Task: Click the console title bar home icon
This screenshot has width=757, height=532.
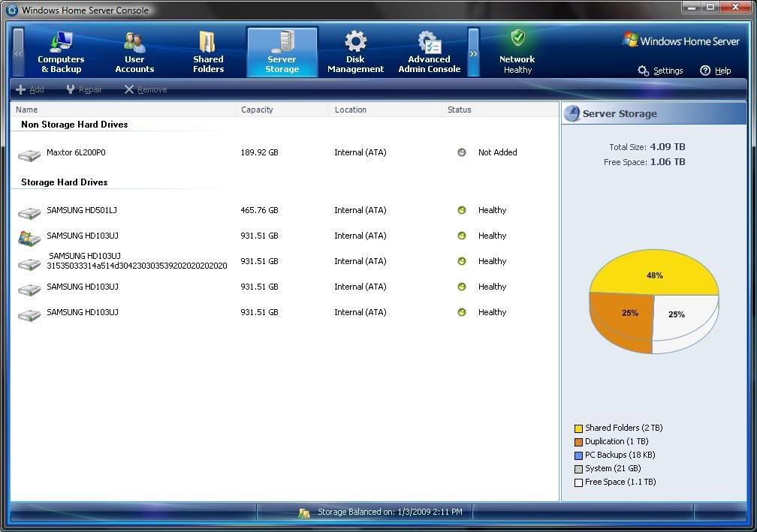Action: 11,10
